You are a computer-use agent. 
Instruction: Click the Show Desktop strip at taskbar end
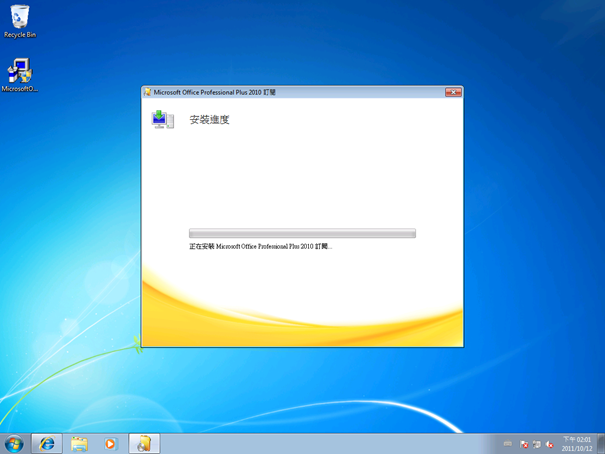coord(601,444)
